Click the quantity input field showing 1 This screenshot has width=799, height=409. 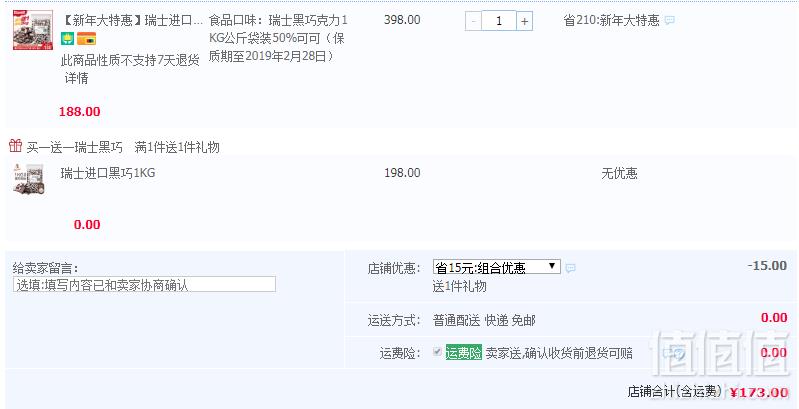pos(499,21)
